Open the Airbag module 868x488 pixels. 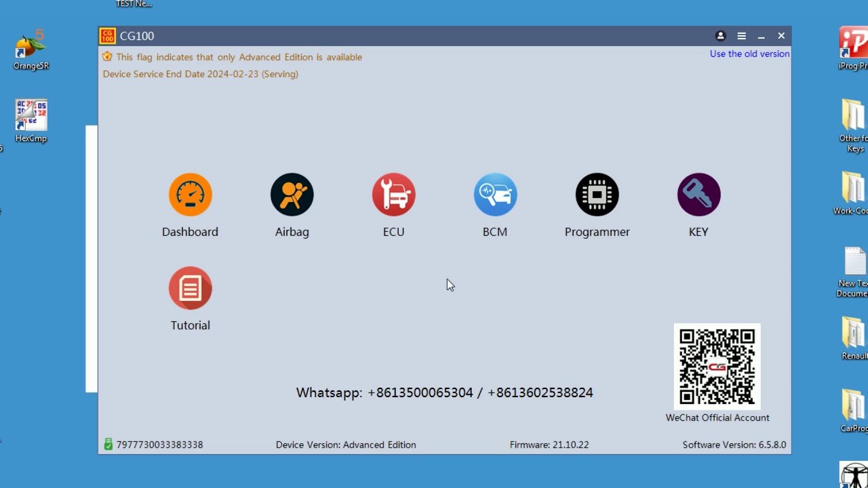tap(292, 195)
